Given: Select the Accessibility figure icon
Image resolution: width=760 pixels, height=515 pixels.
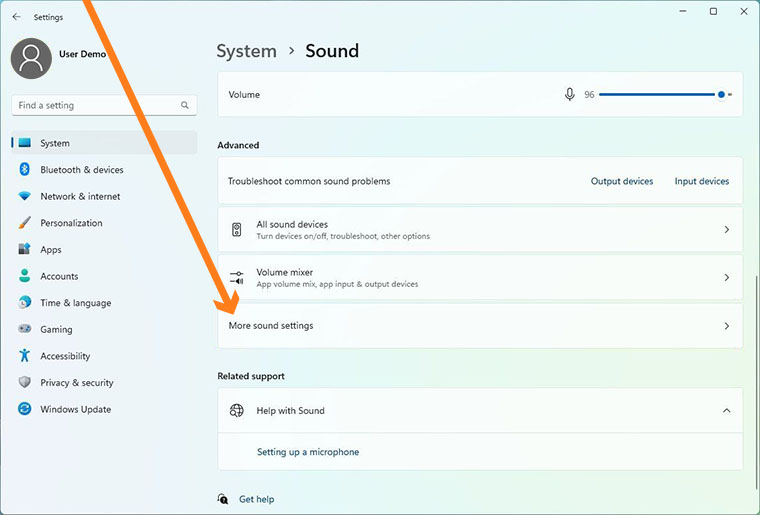Looking at the screenshot, I should click(25, 356).
